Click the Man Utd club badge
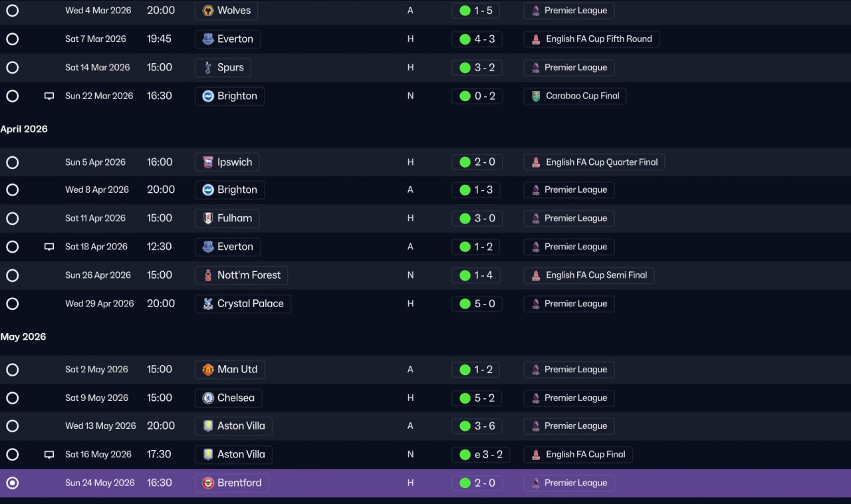The height and width of the screenshot is (504, 851). click(208, 370)
